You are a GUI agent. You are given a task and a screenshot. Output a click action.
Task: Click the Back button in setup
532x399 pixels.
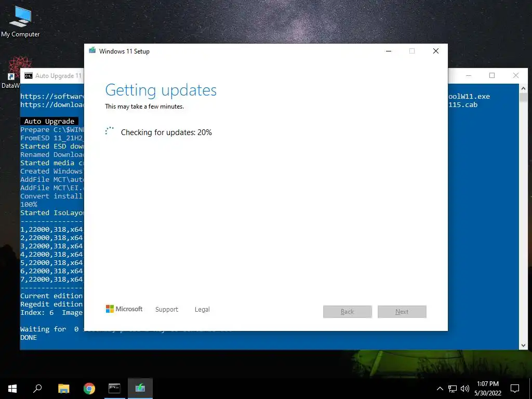[x=348, y=312]
